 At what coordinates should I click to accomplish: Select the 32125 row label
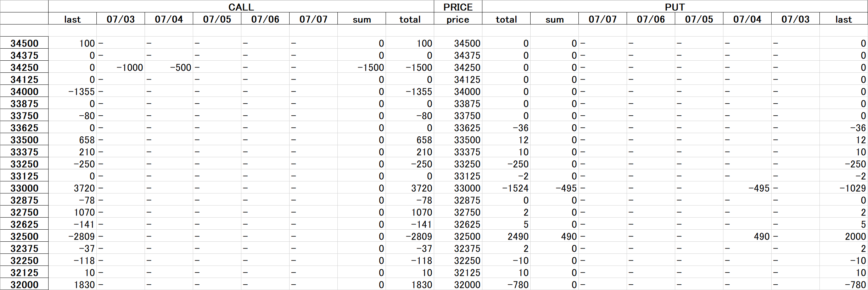coord(24,272)
